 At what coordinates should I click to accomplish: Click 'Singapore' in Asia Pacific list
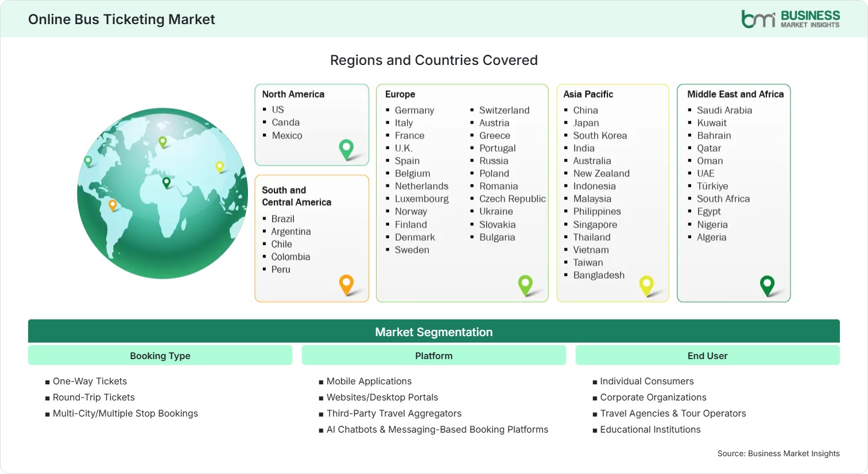click(595, 225)
